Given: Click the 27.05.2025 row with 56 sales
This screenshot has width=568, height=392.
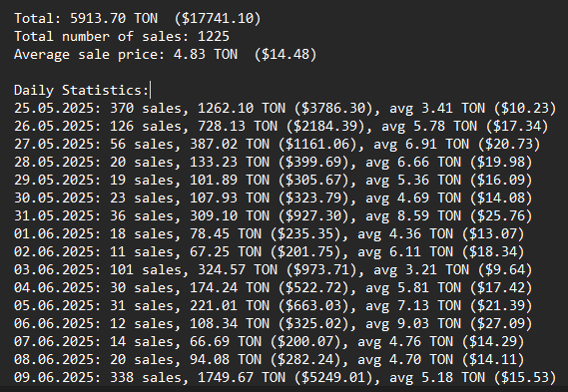Looking at the screenshot, I should [x=278, y=145].
